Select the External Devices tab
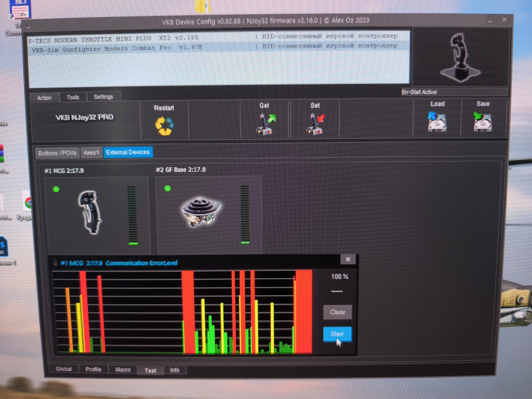This screenshot has width=532, height=399. (x=128, y=152)
